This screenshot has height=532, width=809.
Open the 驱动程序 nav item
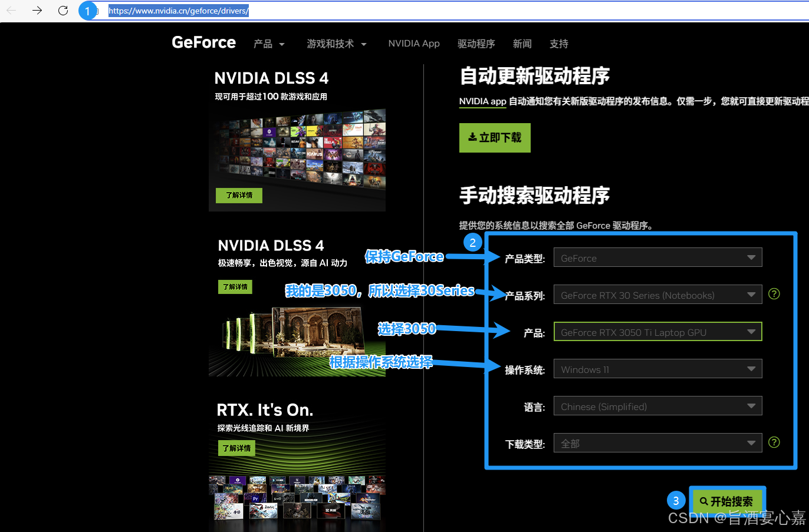tap(476, 44)
